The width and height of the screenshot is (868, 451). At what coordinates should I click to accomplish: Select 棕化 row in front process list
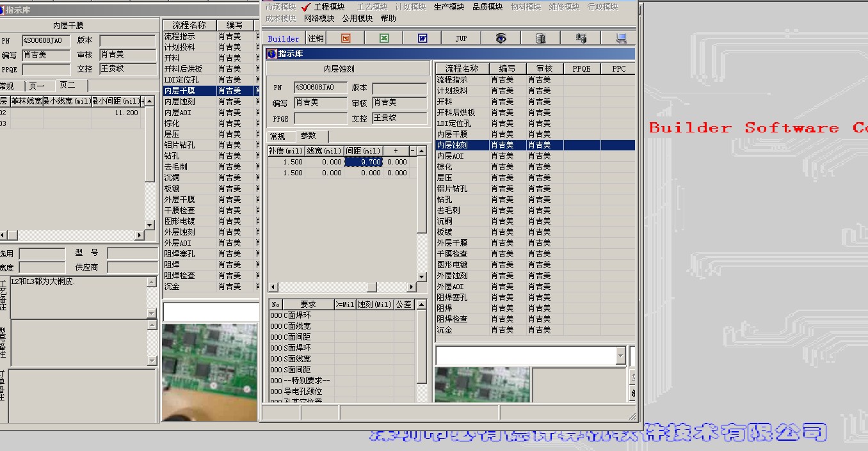[534, 167]
